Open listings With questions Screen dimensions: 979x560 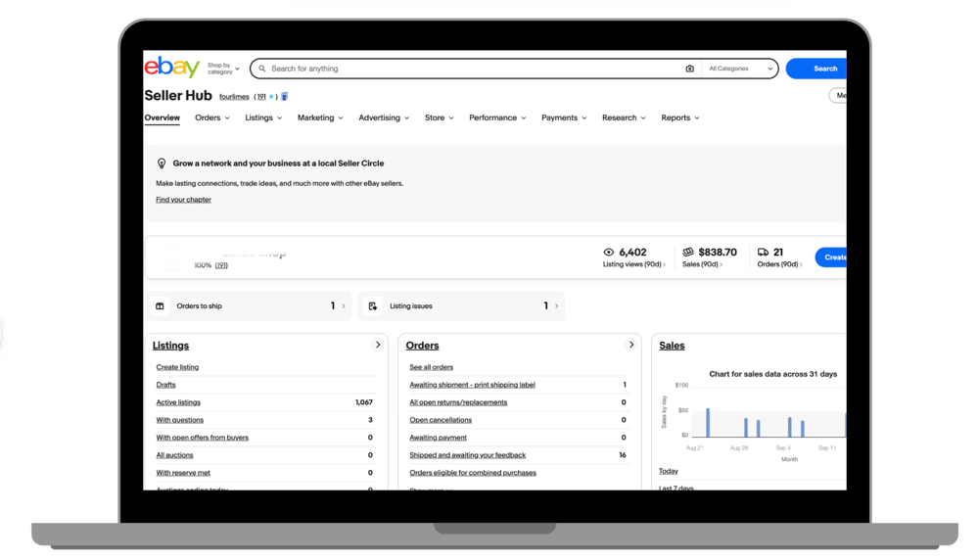(x=180, y=420)
